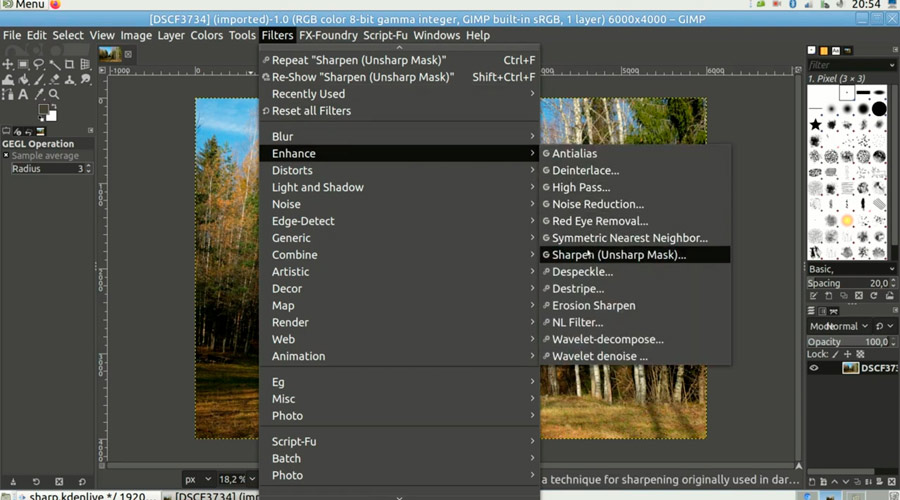900x500 pixels.
Task: Save tool preset icon below tool options
Action: [13, 482]
